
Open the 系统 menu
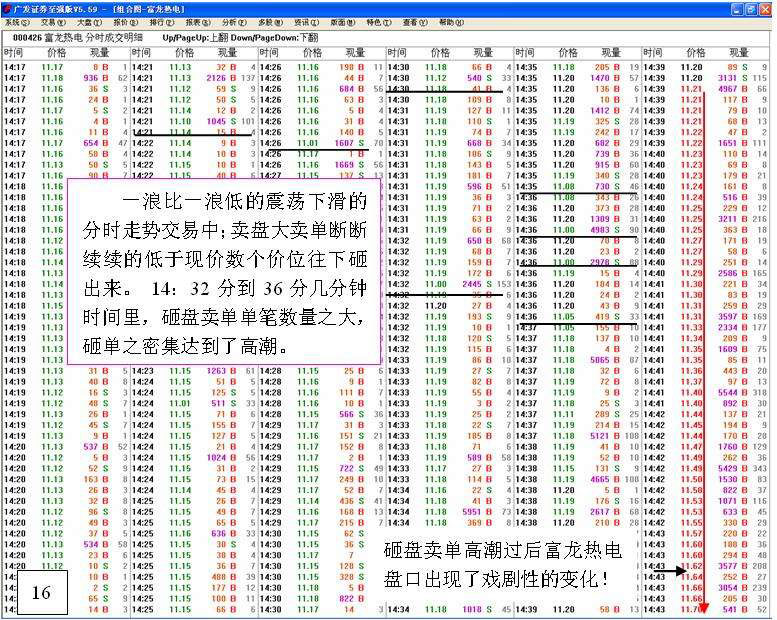[17, 22]
